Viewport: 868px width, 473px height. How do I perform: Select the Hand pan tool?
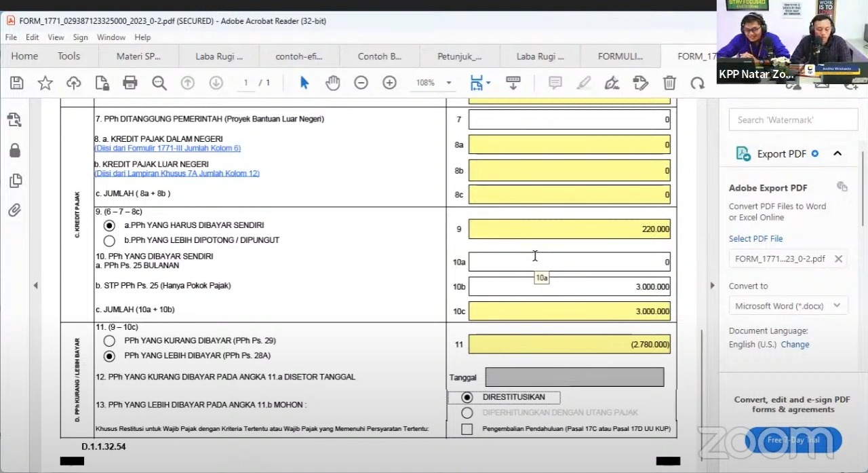point(332,83)
